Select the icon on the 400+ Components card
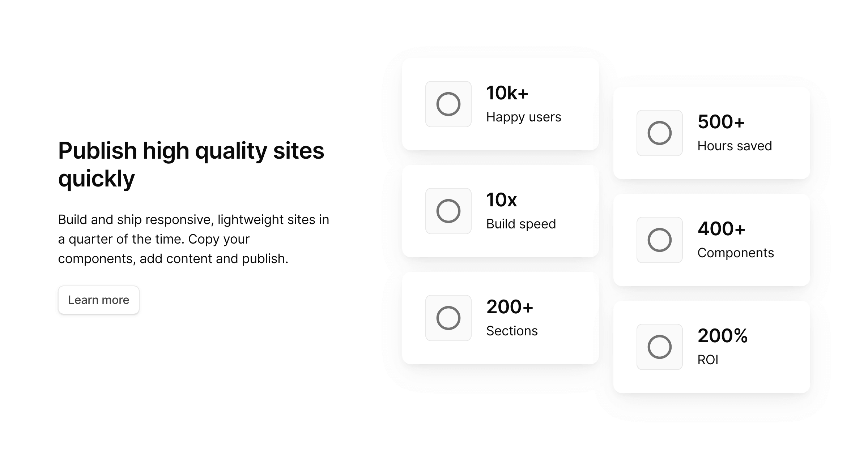 tap(659, 240)
